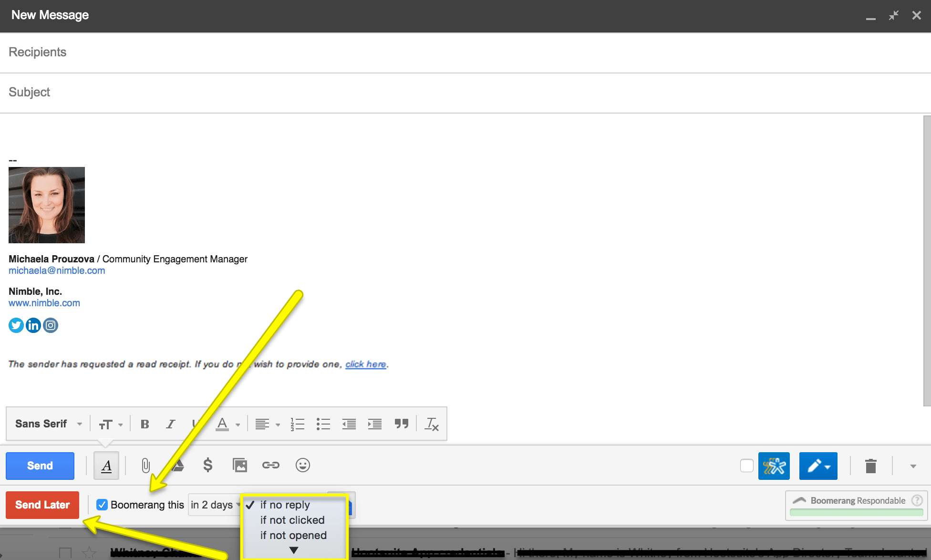Insert a hyperlink with link icon
Viewport: 931px width, 560px height.
[x=270, y=465]
